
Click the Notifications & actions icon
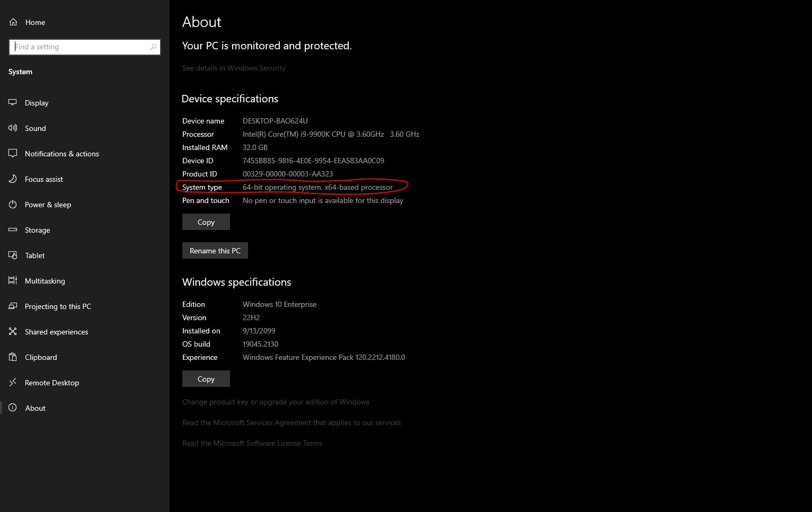13,154
